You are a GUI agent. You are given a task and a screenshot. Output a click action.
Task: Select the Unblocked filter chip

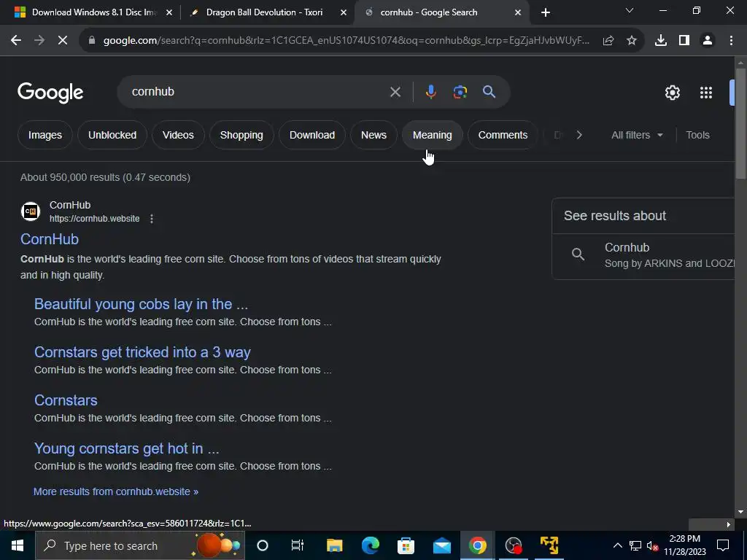coord(112,135)
